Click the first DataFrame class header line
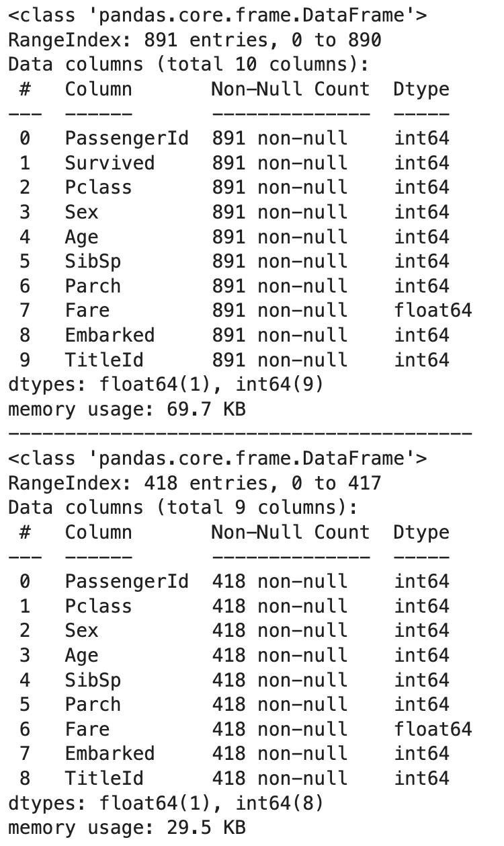Image resolution: width=504 pixels, height=846 pixels. pos(218,15)
